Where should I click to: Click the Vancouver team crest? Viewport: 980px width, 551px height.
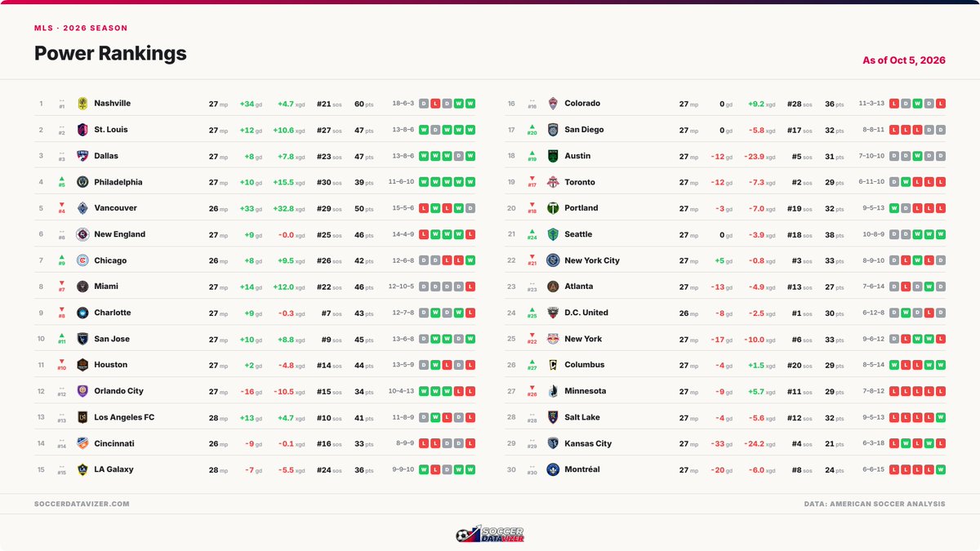82,208
